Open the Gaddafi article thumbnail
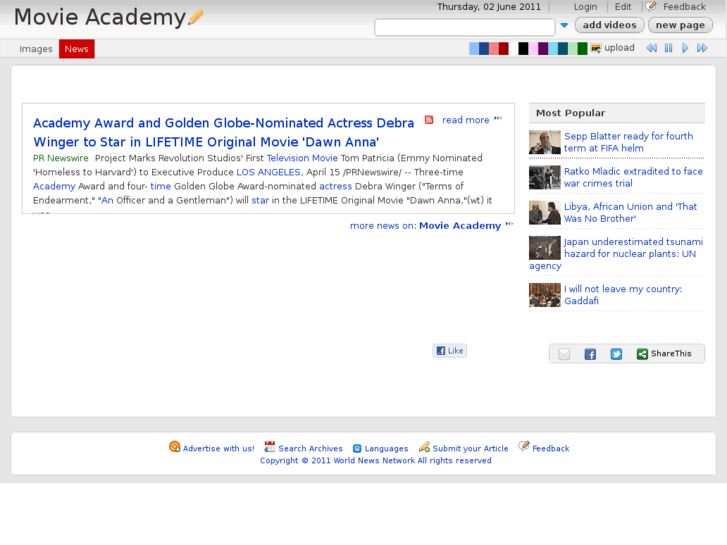Viewport: 727px width, 545px height. pos(545,295)
